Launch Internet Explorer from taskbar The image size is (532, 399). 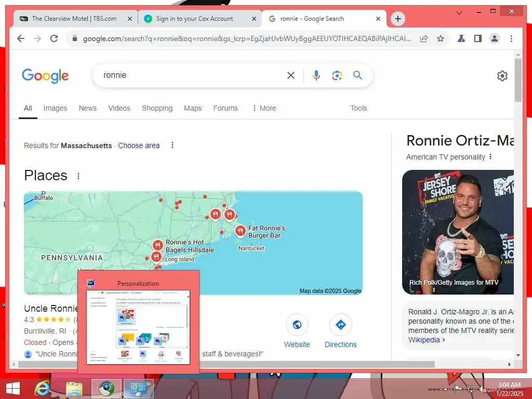[43, 389]
